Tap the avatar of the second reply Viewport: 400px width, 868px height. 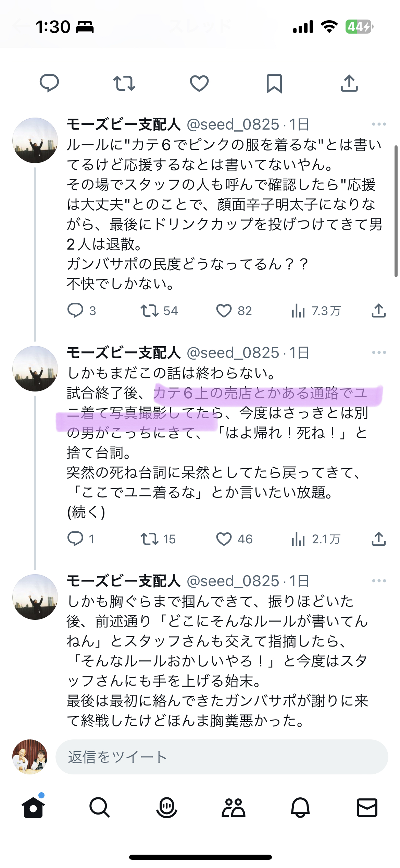(x=35, y=369)
